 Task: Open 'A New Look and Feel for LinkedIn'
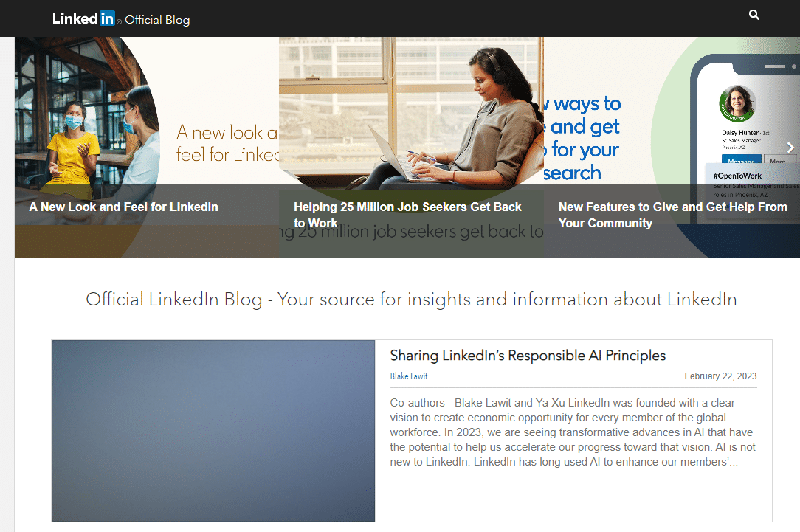click(123, 207)
